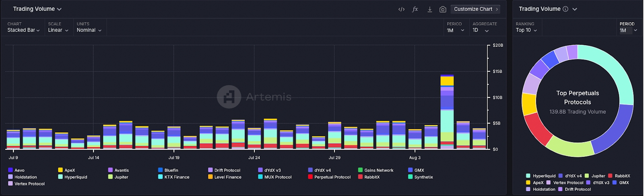Toggle dYdX v4 series in chart legend
This screenshot has width=644, height=196.
coord(319,170)
